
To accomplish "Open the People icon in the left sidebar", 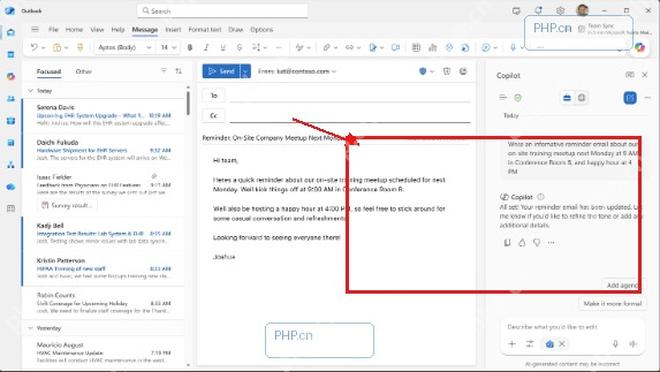I will [11, 98].
